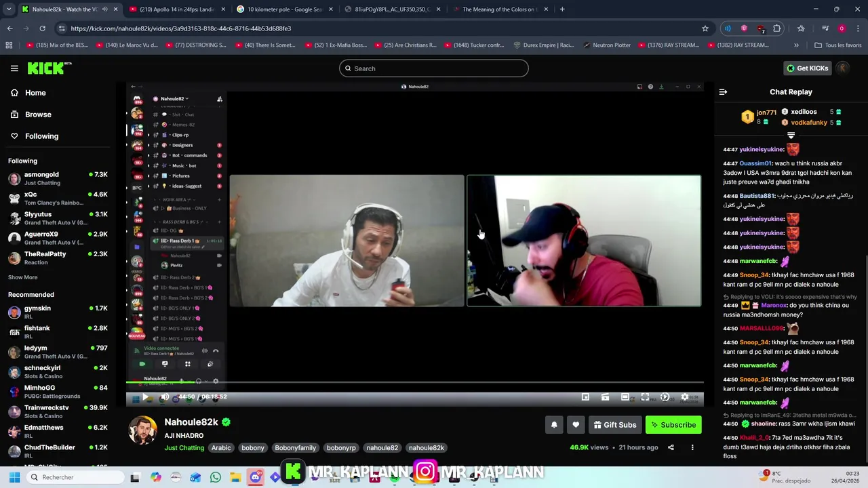Switch the player to theater mode
The image size is (868, 488).
click(x=625, y=397)
